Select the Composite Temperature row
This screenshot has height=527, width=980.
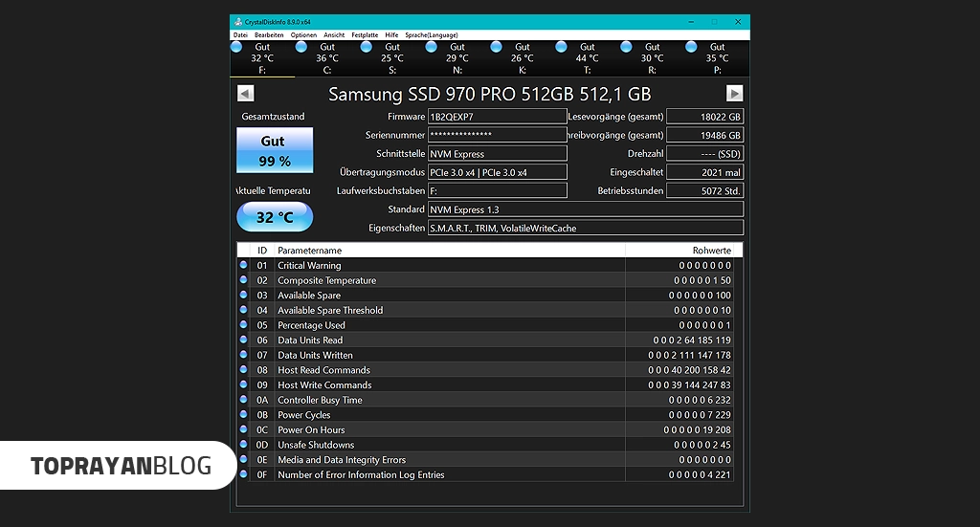pyautogui.click(x=484, y=280)
